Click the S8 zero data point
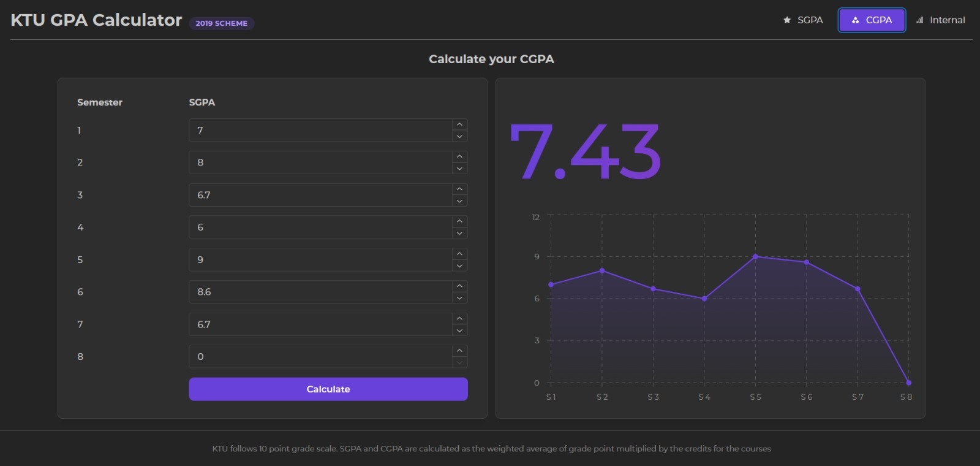 coord(908,383)
